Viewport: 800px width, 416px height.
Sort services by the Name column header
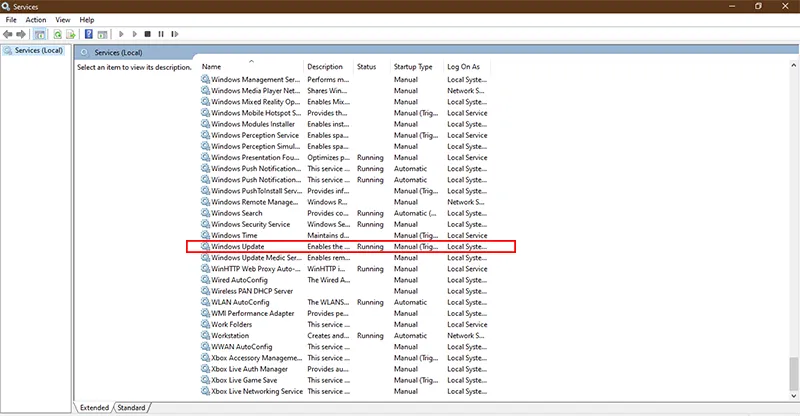coord(250,67)
